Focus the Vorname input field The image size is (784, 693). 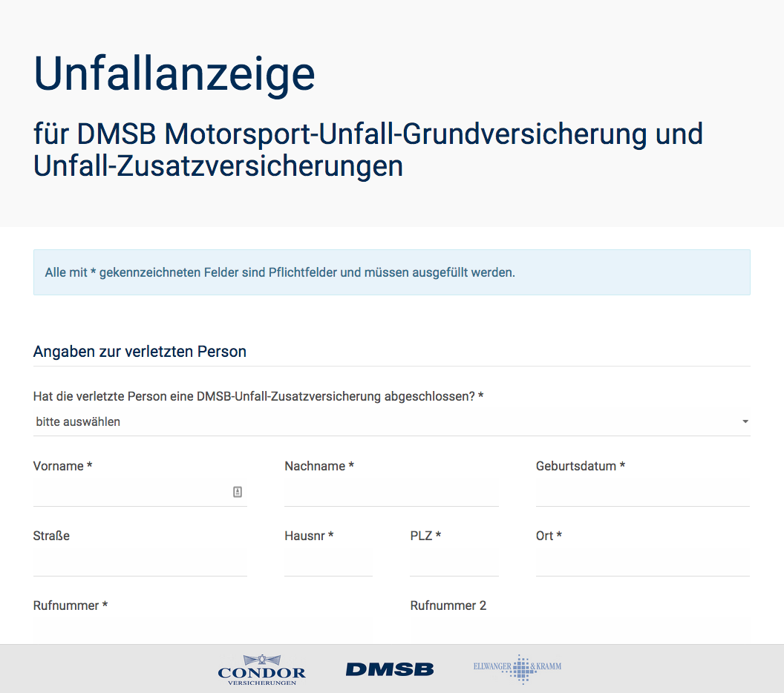pyautogui.click(x=140, y=492)
